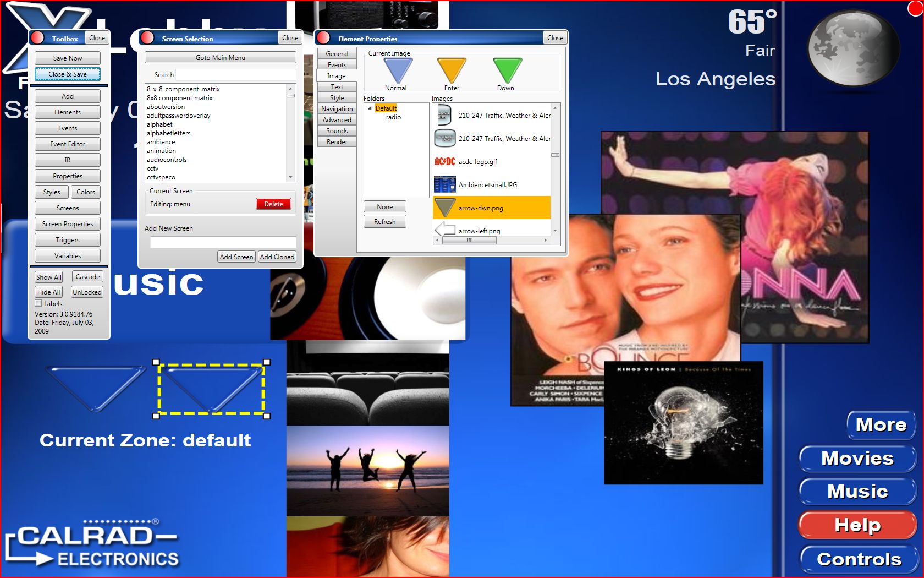Select audiocontrols in the screen list
This screenshot has width=924, height=578.
[x=167, y=160]
